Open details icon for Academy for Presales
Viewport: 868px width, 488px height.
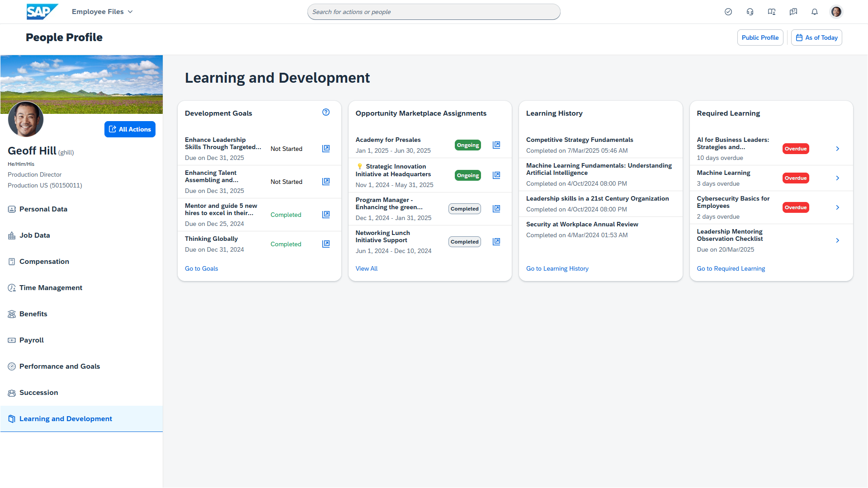point(496,145)
